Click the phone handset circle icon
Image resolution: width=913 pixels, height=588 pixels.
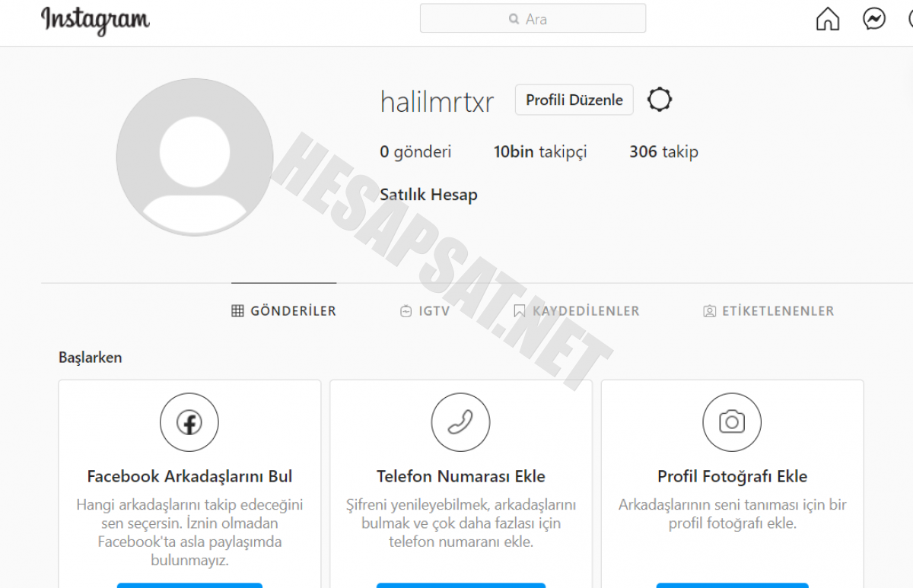tap(460, 422)
